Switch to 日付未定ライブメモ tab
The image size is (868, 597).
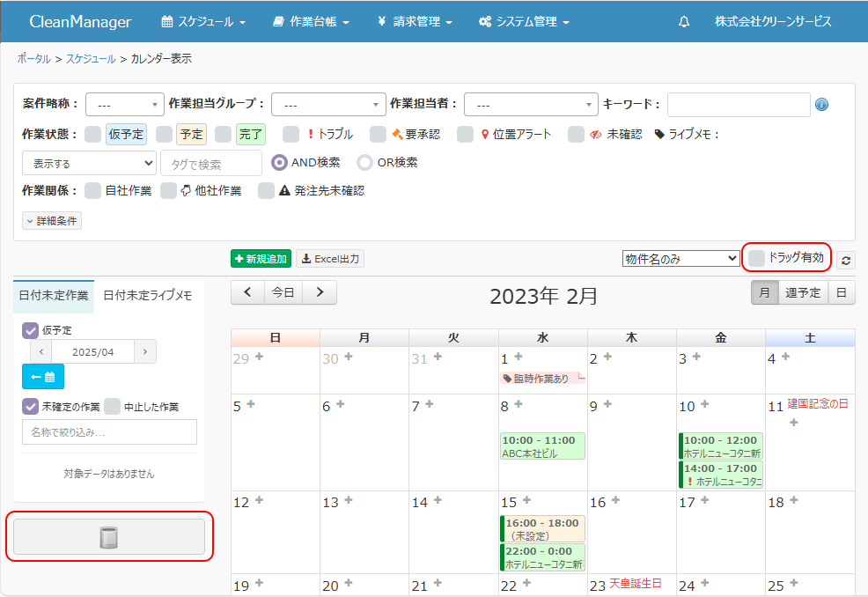point(148,297)
